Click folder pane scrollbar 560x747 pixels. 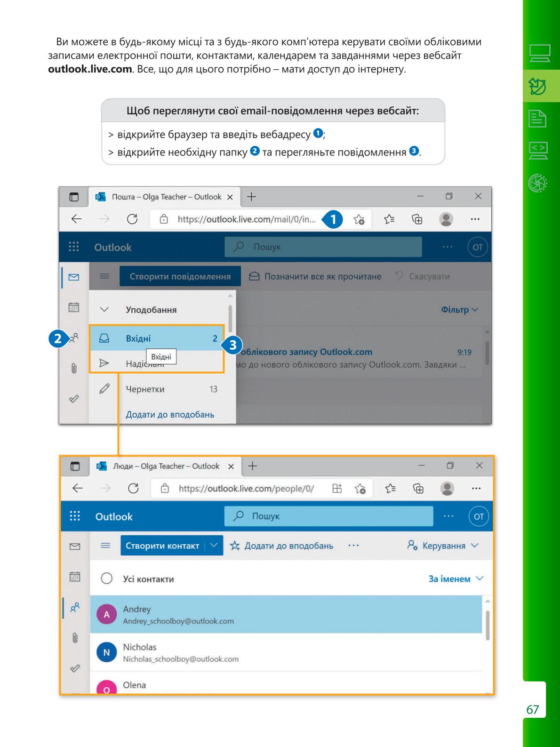coord(230,319)
